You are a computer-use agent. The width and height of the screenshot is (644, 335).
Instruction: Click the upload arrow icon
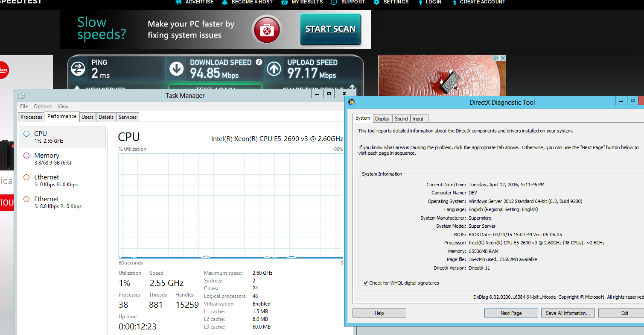[274, 68]
